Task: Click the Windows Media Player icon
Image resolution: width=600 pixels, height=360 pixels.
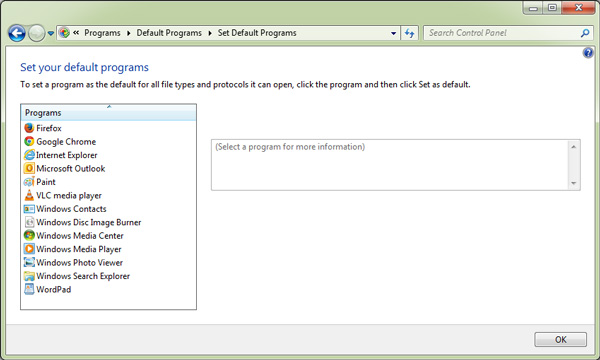Action: point(29,249)
